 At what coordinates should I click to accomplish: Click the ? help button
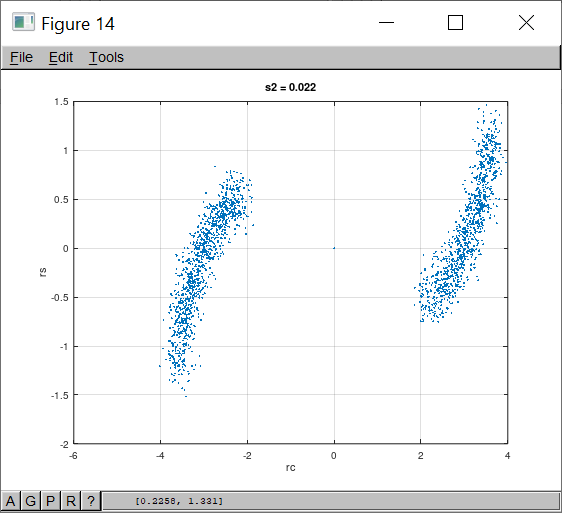(x=91, y=501)
